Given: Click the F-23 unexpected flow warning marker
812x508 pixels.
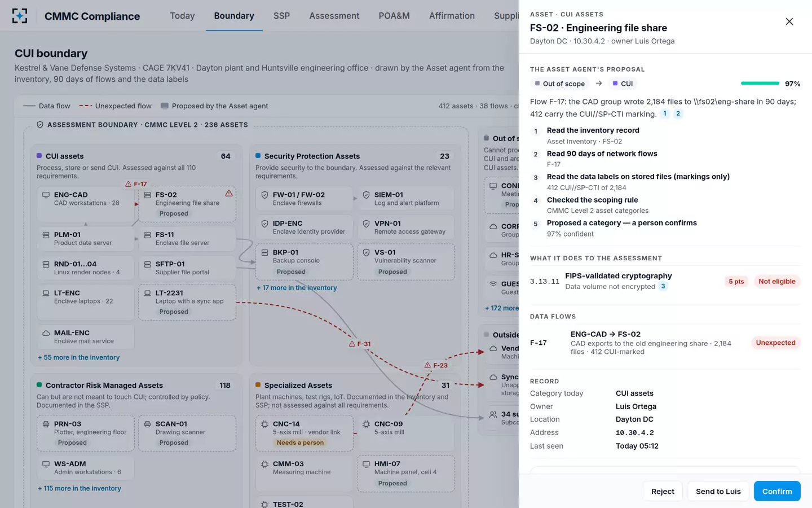Looking at the screenshot, I should tap(436, 365).
